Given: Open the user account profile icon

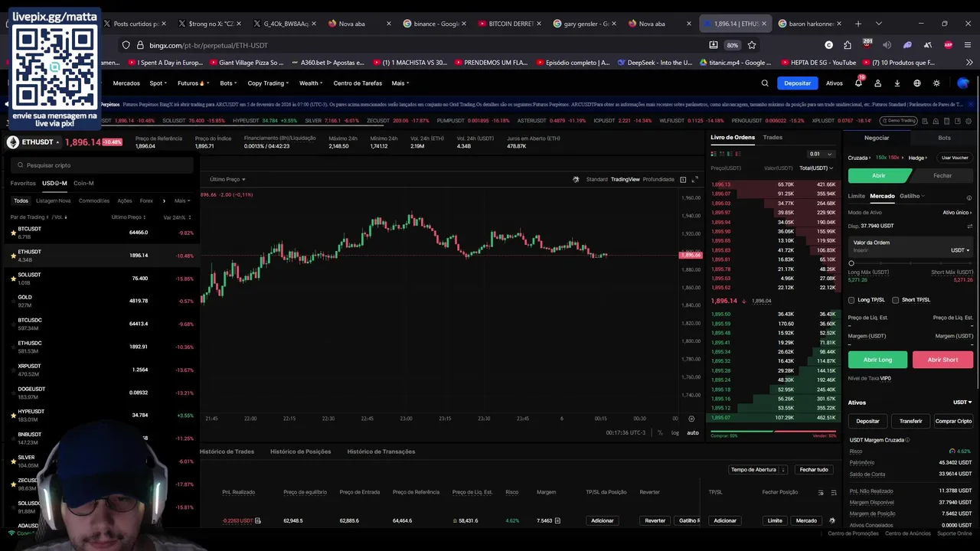Looking at the screenshot, I should pos(878,83).
